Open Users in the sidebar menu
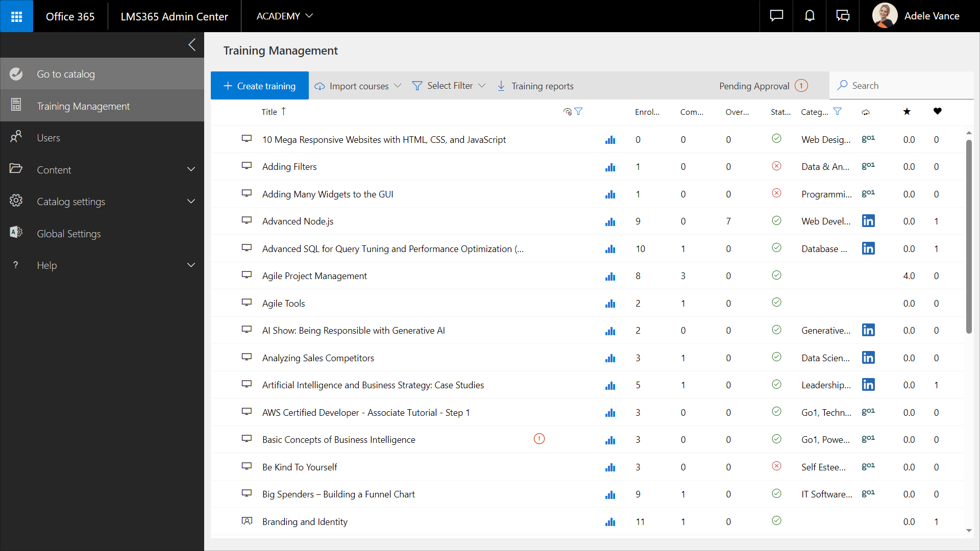980x551 pixels. (x=48, y=138)
